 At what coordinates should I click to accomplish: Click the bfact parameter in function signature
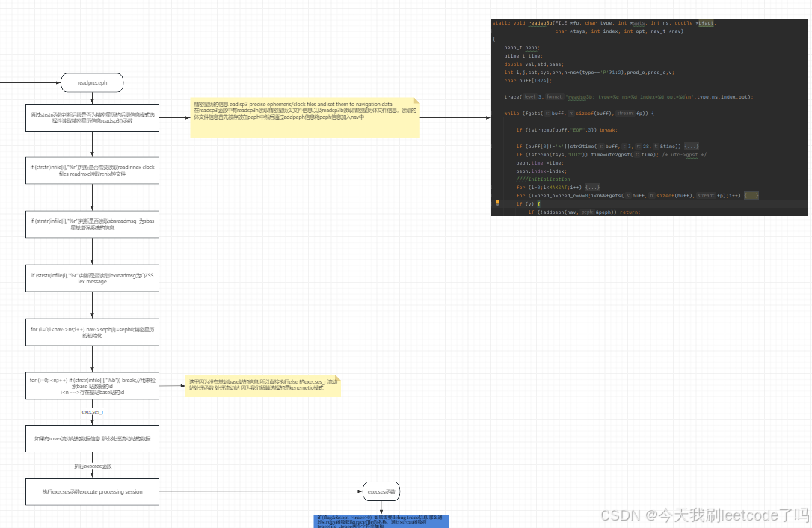coord(705,22)
